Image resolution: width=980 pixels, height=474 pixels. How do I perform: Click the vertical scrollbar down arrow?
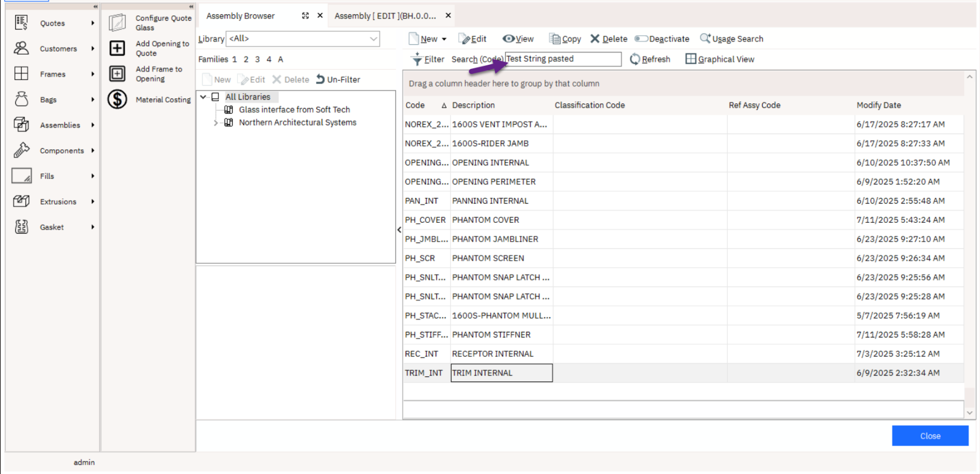(970, 413)
